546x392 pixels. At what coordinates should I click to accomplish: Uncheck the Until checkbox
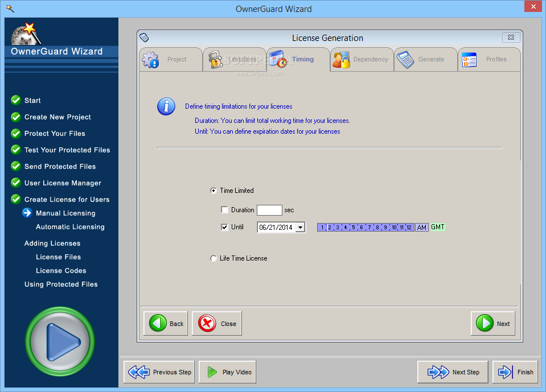(224, 227)
